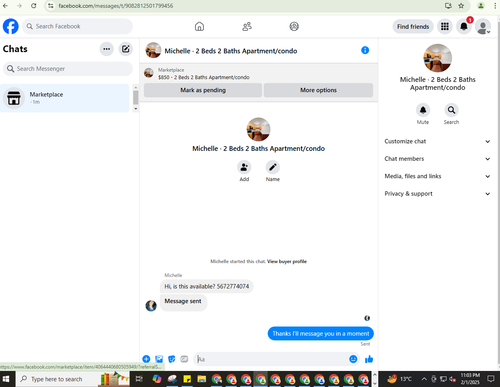Click the conversation header apartment thumbnail
This screenshot has width=500, height=387.
tap(153, 50)
